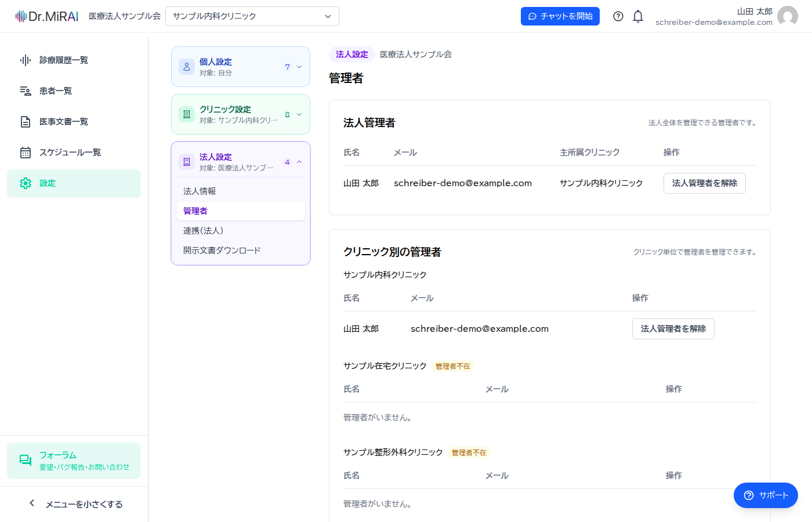Click the 法人設定 breadcrumb badge
812x522 pixels.
(x=352, y=55)
